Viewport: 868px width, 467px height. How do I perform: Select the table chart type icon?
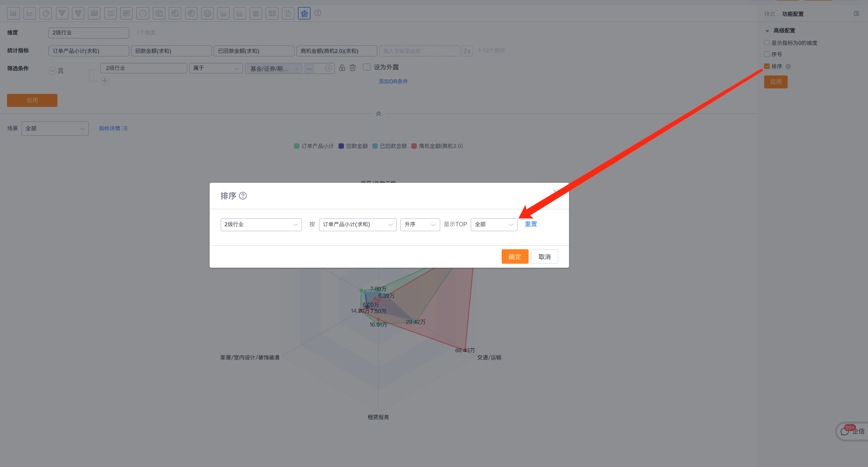[x=94, y=13]
